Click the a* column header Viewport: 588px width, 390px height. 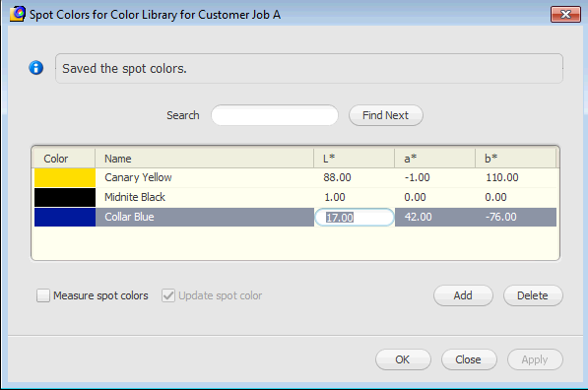[434, 159]
